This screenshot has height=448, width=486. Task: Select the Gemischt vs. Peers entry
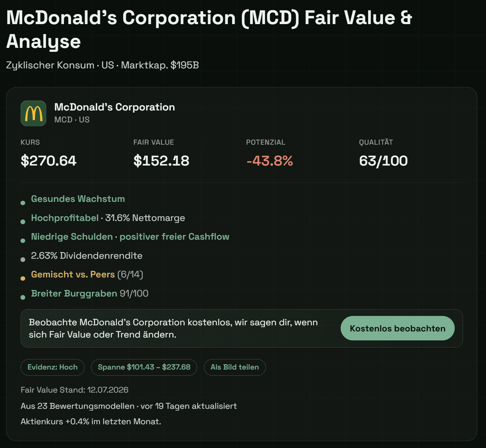73,275
